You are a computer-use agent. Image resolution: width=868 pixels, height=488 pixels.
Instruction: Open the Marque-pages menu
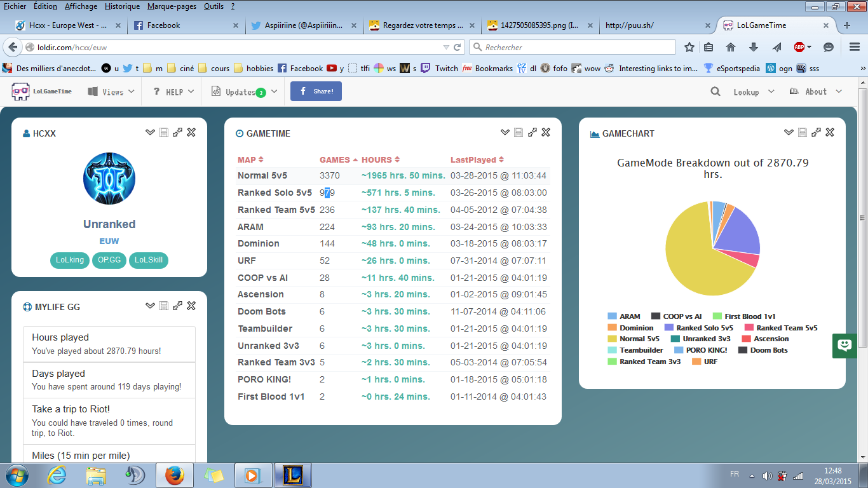pos(172,6)
